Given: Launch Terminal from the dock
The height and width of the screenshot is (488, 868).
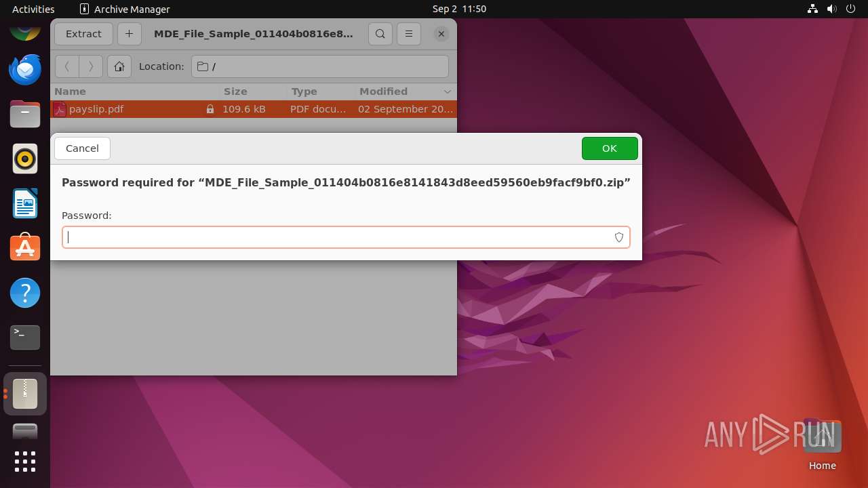Looking at the screenshot, I should [25, 338].
